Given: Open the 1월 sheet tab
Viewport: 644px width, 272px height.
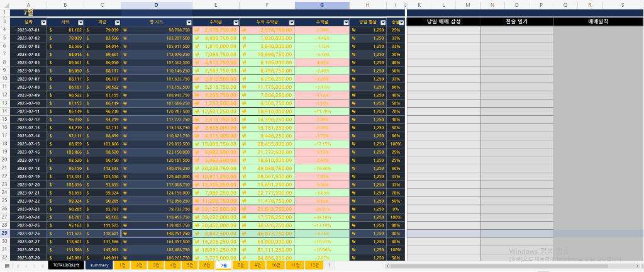Looking at the screenshot, I should [122, 266].
